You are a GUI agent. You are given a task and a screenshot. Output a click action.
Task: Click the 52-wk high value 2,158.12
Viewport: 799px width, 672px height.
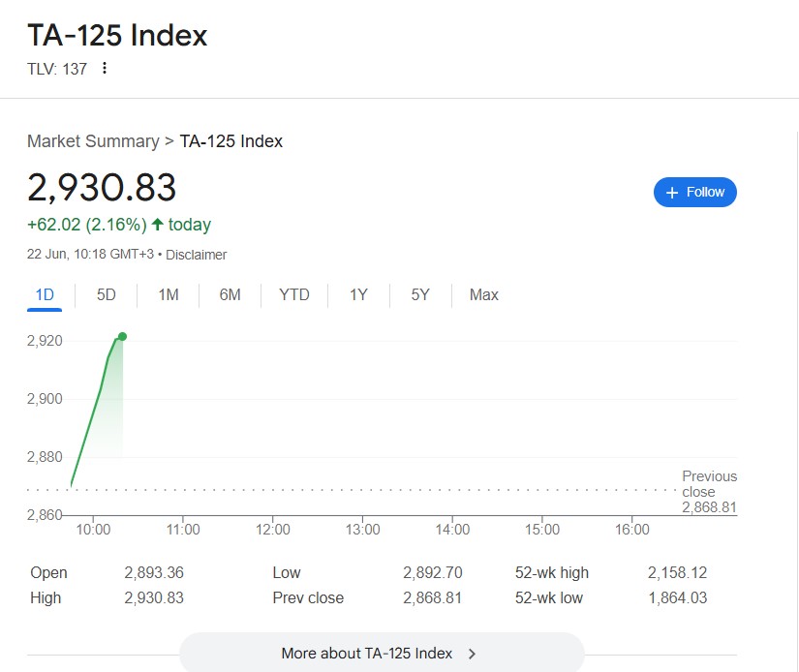[677, 572]
